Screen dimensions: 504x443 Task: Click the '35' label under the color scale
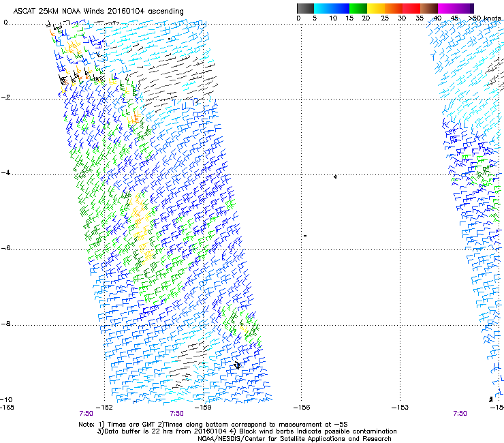click(x=420, y=18)
